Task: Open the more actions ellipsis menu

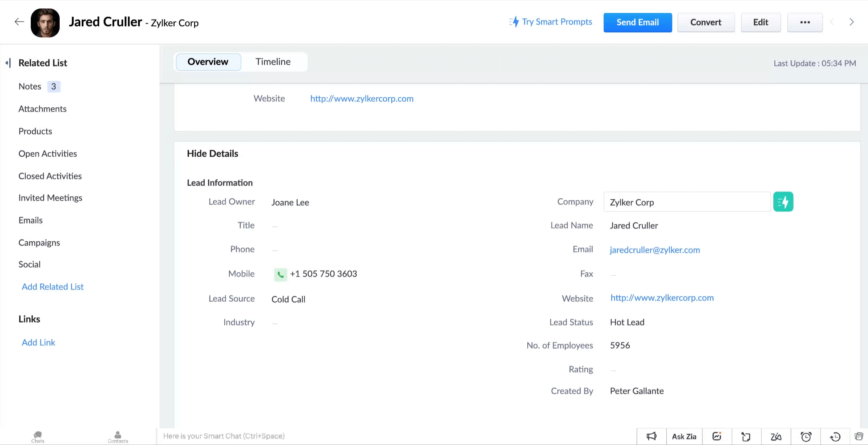Action: (x=805, y=22)
